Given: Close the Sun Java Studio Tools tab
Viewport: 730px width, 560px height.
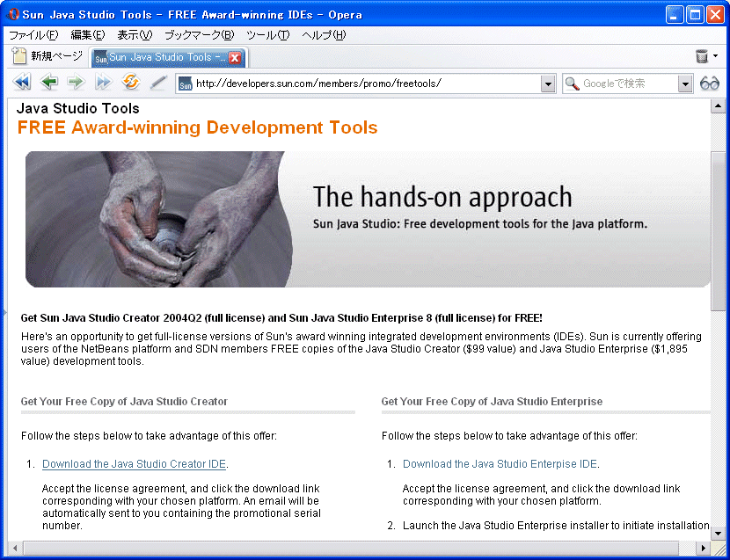Looking at the screenshot, I should click(x=235, y=58).
